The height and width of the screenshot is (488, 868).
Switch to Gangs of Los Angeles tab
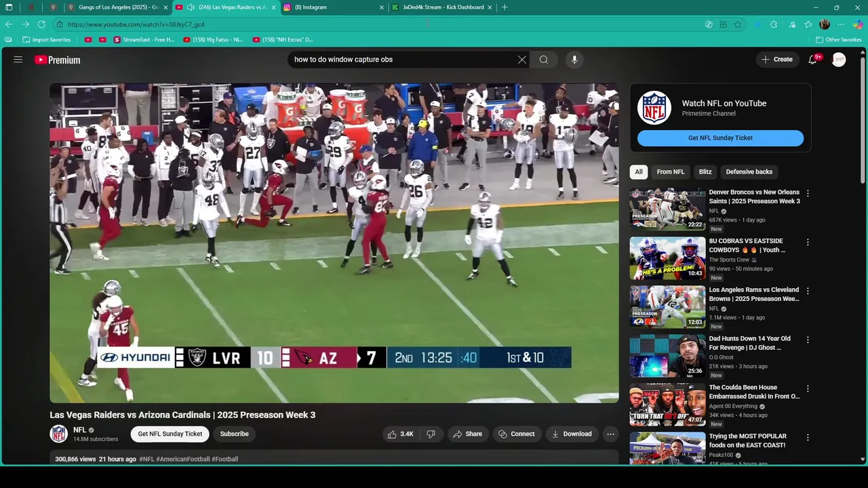[118, 7]
